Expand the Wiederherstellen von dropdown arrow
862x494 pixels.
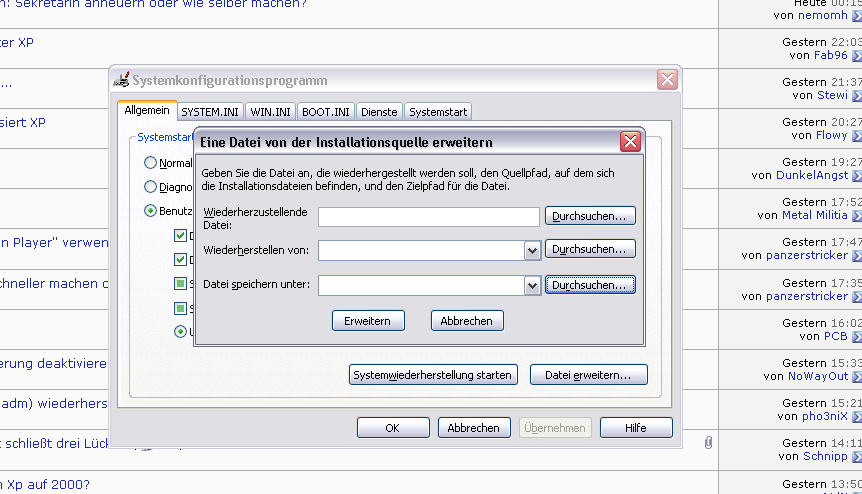532,251
